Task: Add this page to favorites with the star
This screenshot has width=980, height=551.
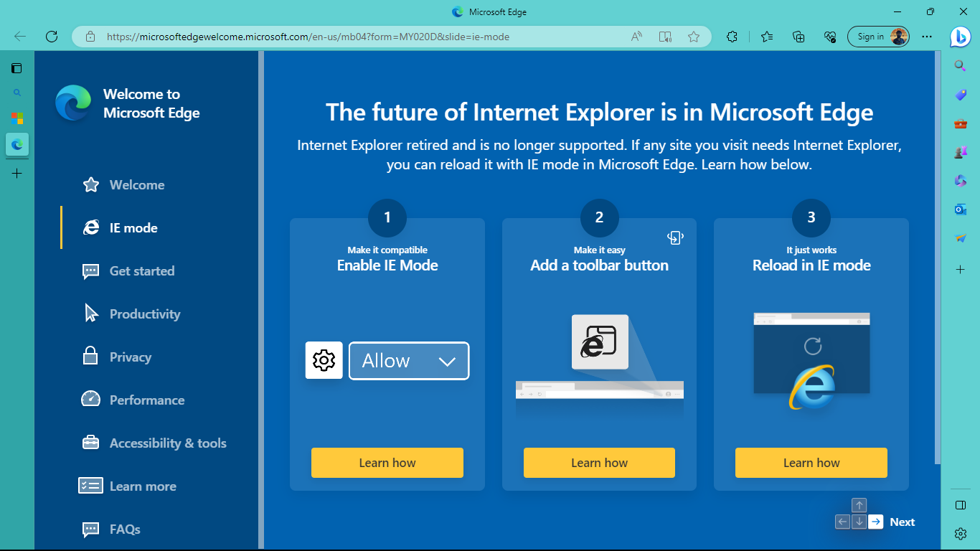Action: pyautogui.click(x=693, y=37)
